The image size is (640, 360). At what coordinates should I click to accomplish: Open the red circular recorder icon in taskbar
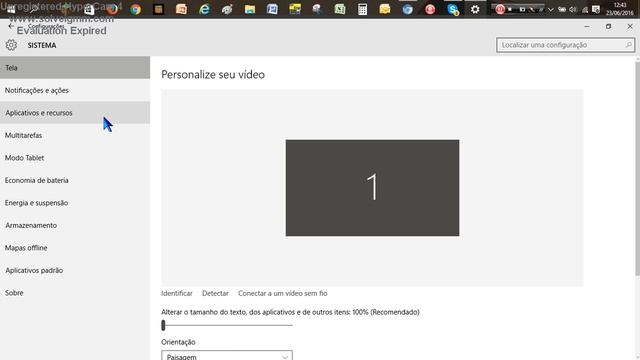430,9
